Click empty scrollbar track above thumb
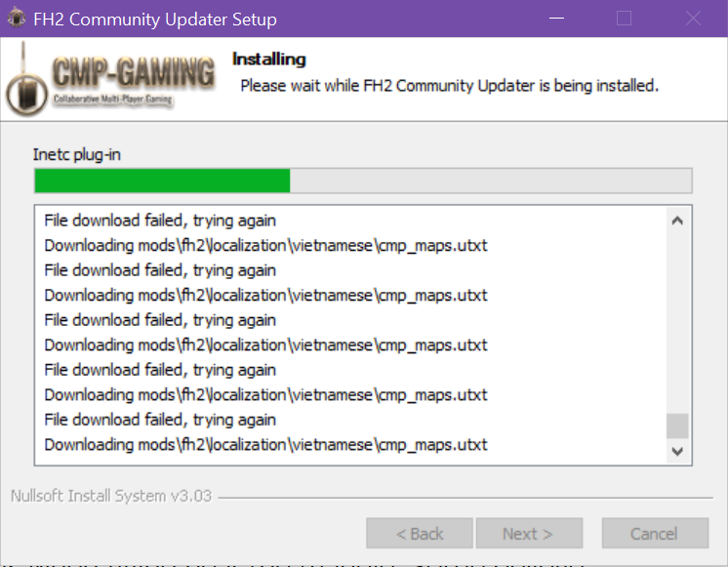The height and width of the screenshot is (567, 728). pyautogui.click(x=677, y=323)
